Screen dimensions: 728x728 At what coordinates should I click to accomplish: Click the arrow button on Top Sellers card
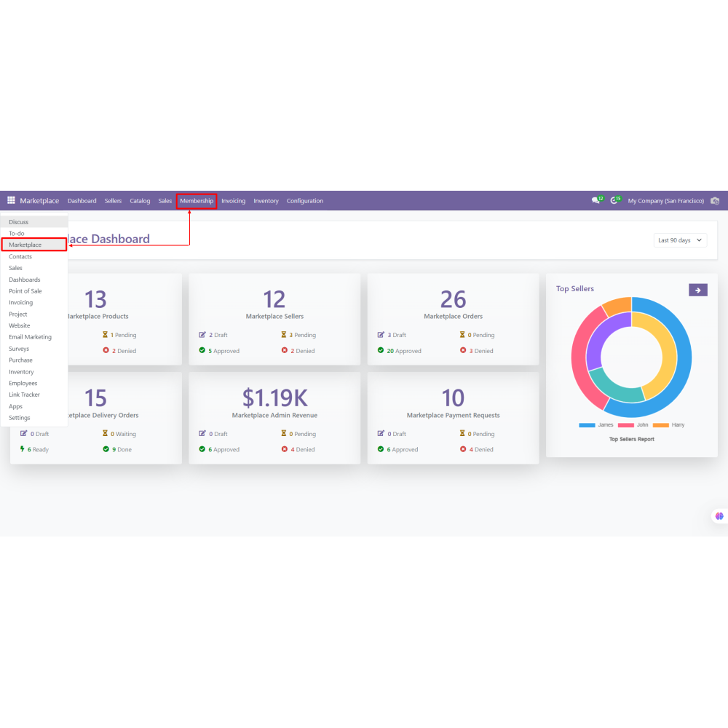(697, 290)
